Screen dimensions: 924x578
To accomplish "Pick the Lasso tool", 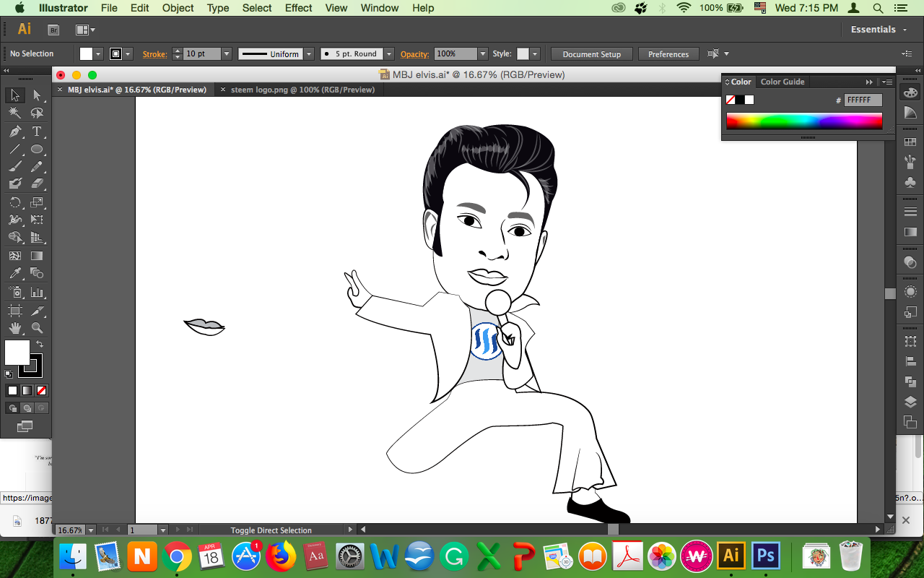I will point(37,113).
